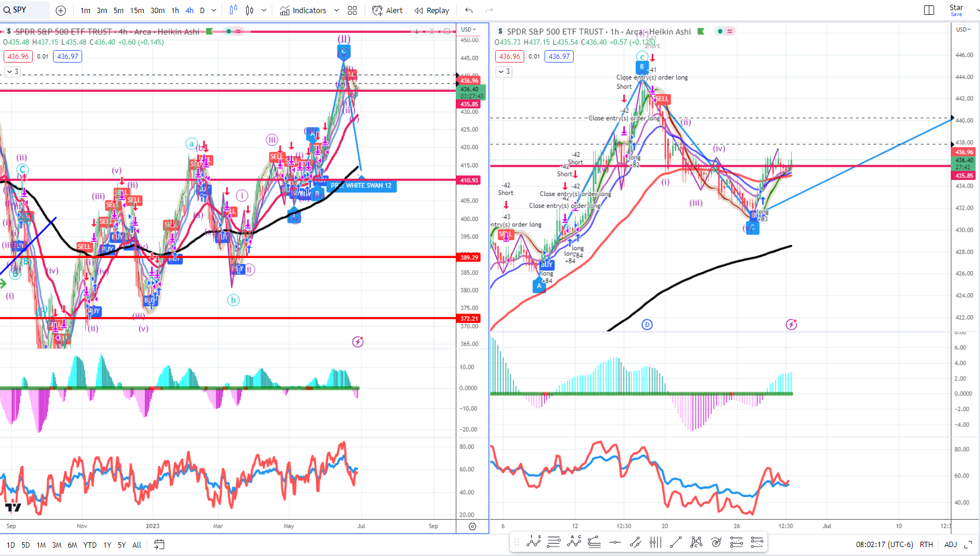Set date range to All
The height and width of the screenshot is (556, 980).
pos(137,545)
